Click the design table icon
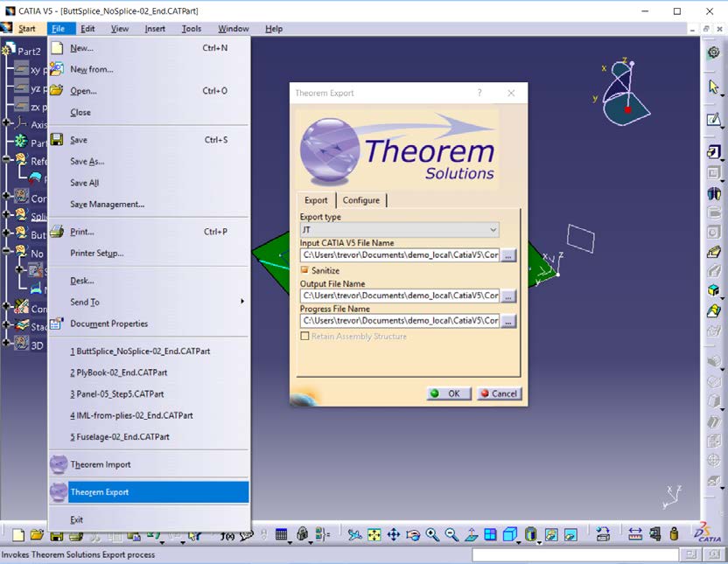The height and width of the screenshot is (564, 728). pos(281,535)
